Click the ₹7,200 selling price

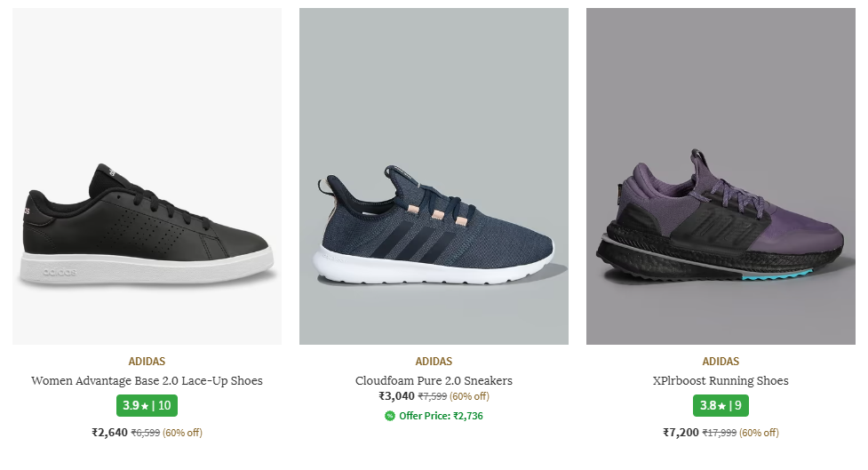click(681, 433)
